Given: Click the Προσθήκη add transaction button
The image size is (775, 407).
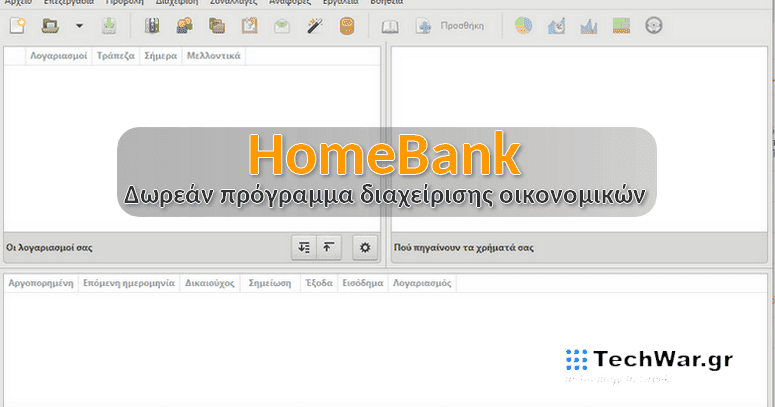Looking at the screenshot, I should click(x=450, y=26).
